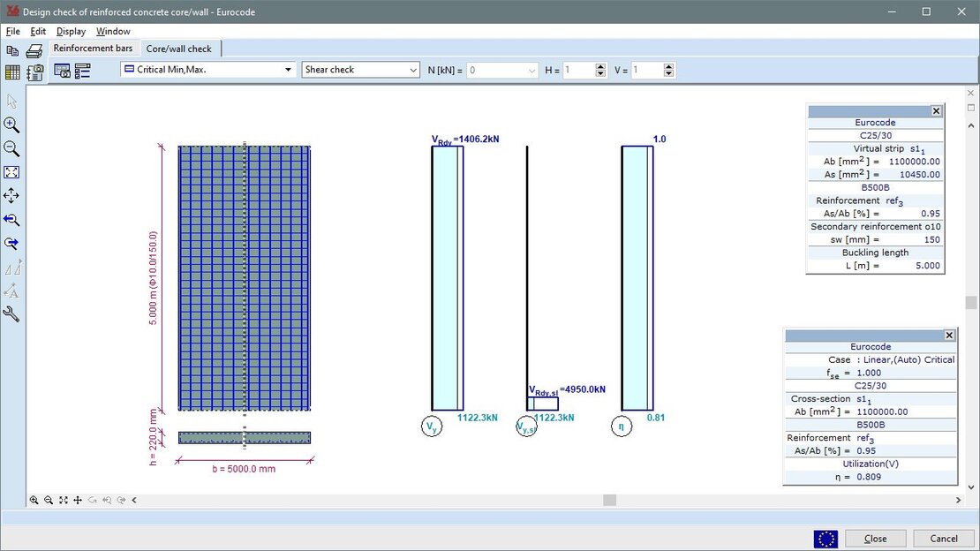Switch to Reinforcement bars tab
The height and width of the screenshot is (551, 980).
point(93,49)
